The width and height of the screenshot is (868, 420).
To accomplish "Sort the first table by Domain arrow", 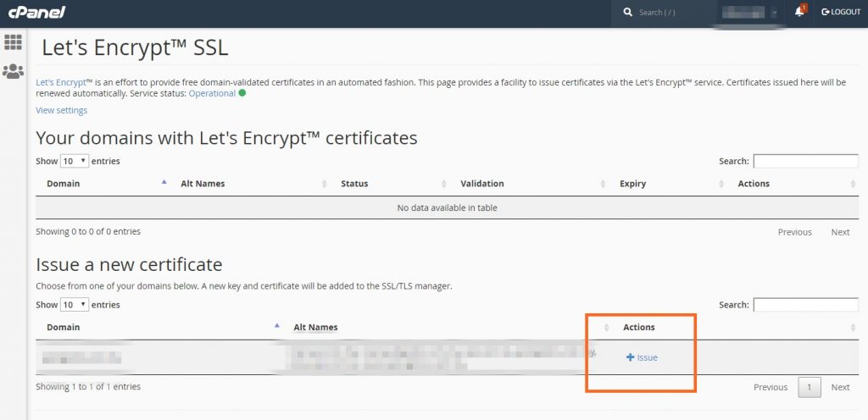I will point(164,182).
